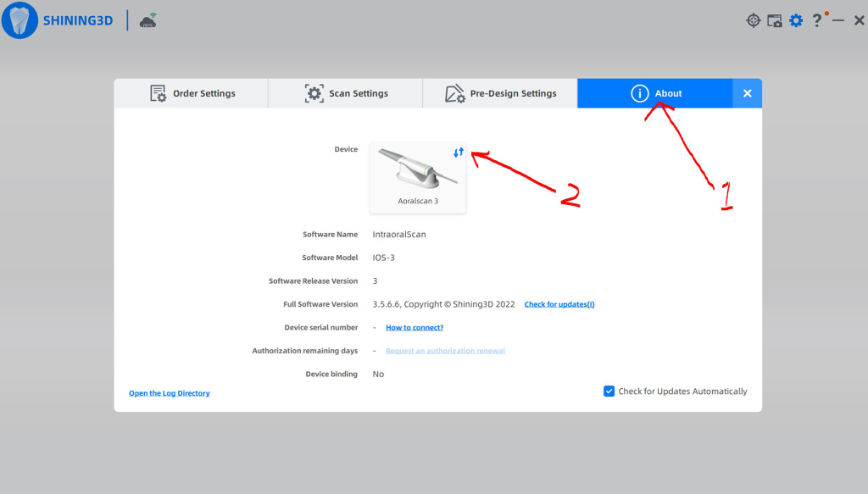Minimize the IntraoralScan window
The image size is (868, 494).
point(838,20)
